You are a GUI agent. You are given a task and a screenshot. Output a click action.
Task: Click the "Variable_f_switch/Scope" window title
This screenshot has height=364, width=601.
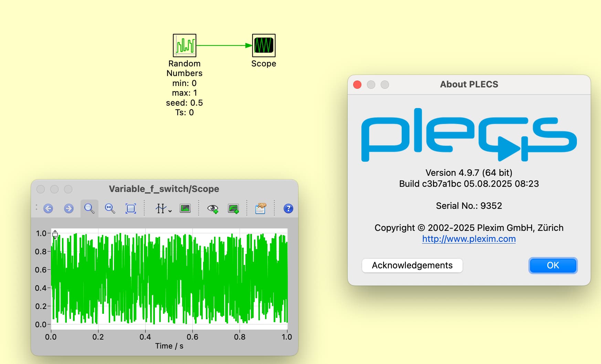(x=164, y=189)
